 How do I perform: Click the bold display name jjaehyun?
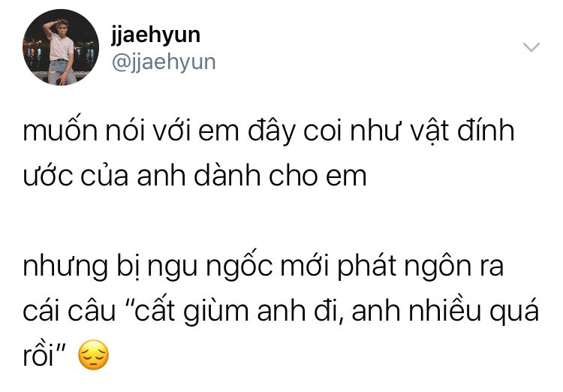[155, 35]
